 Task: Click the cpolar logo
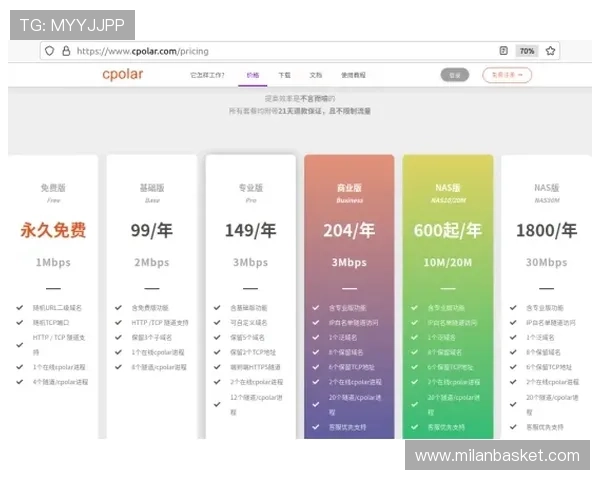[122, 74]
